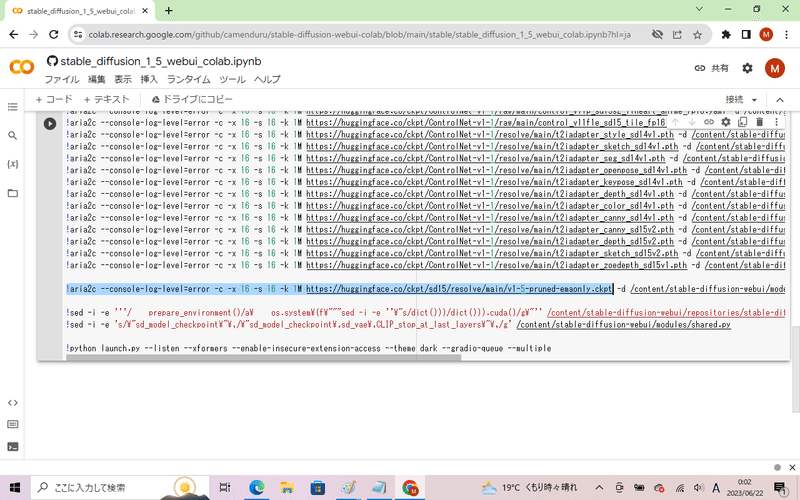This screenshot has width=800, height=500.
Task: Click the address bar URL field
Action: coord(359,35)
